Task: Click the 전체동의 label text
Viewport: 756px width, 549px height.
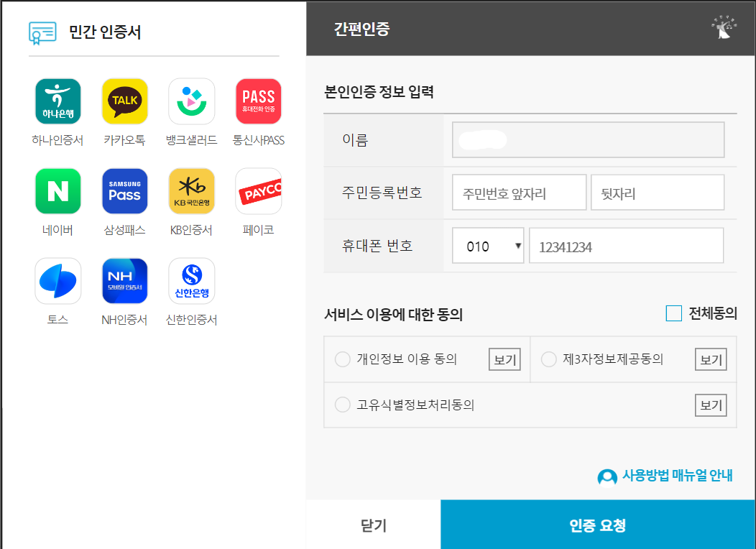Action: [x=713, y=313]
